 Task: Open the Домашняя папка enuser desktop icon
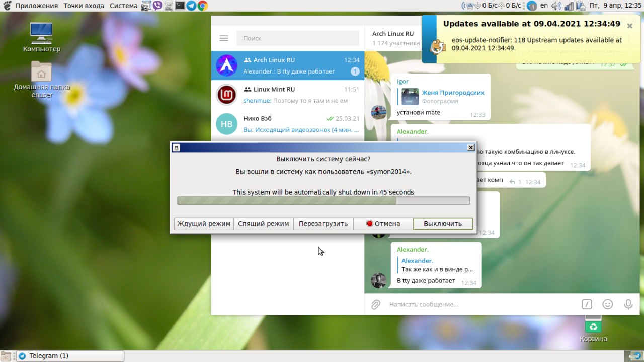click(42, 80)
